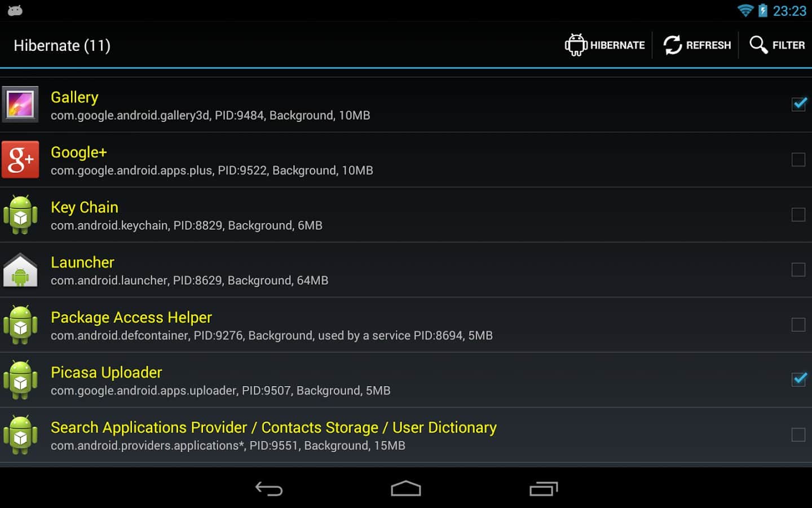
Task: Tap the Gallery app icon
Action: pyautogui.click(x=20, y=104)
